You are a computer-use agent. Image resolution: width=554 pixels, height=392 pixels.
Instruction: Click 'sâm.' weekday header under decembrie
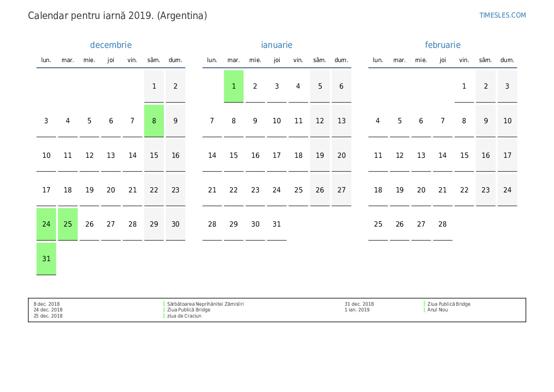click(154, 60)
